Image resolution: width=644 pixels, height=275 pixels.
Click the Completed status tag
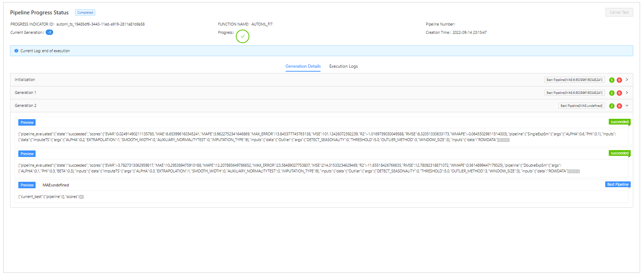[x=85, y=13]
